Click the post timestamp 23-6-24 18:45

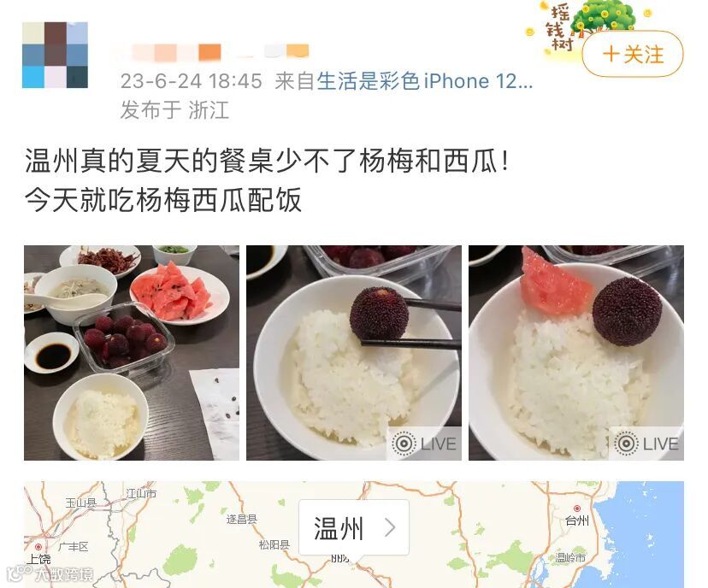[x=191, y=81]
